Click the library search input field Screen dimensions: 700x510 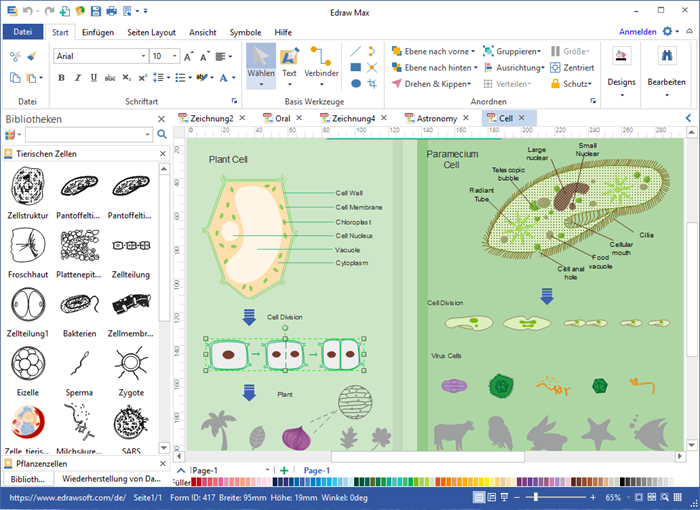coord(88,134)
